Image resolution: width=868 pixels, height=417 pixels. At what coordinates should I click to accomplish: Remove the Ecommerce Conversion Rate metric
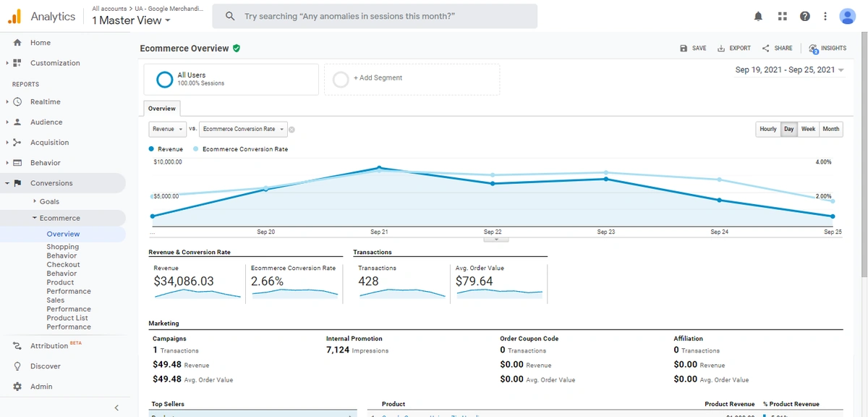click(292, 129)
